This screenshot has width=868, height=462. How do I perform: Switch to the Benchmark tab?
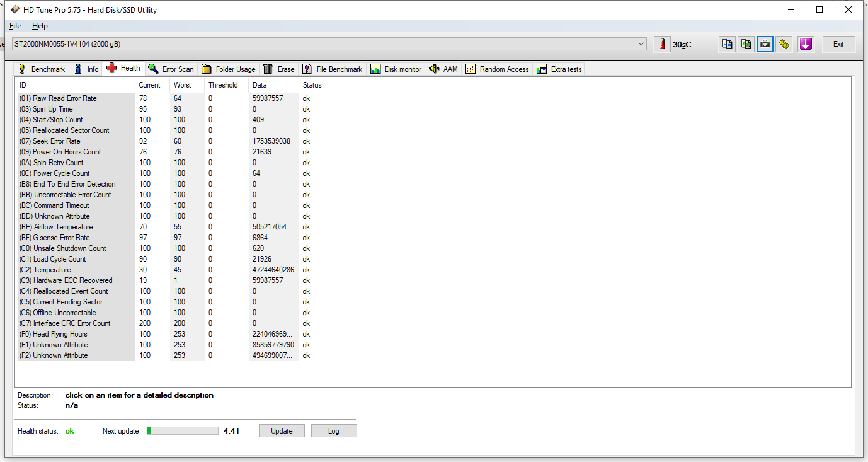pyautogui.click(x=41, y=69)
